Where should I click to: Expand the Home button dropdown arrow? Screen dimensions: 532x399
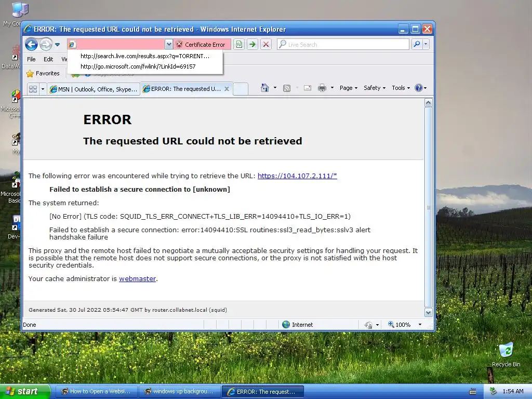[275, 88]
